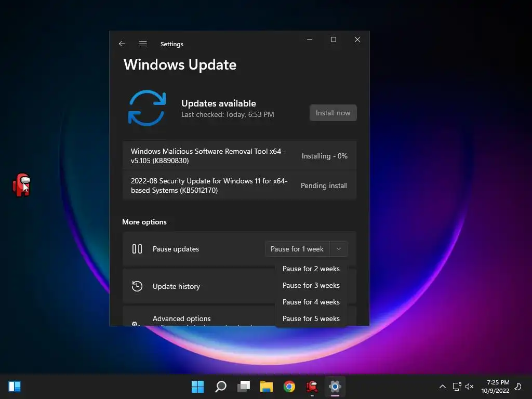Image resolution: width=532 pixels, height=399 pixels.
Task: Choose Pause for 3 weeks
Action: coord(311,285)
